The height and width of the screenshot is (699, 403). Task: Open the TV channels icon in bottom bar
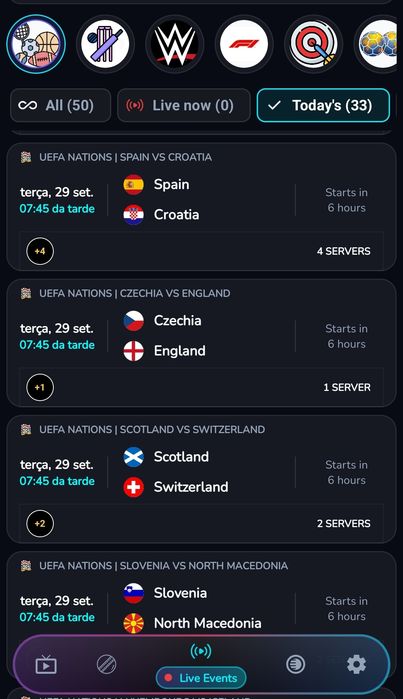pos(46,666)
